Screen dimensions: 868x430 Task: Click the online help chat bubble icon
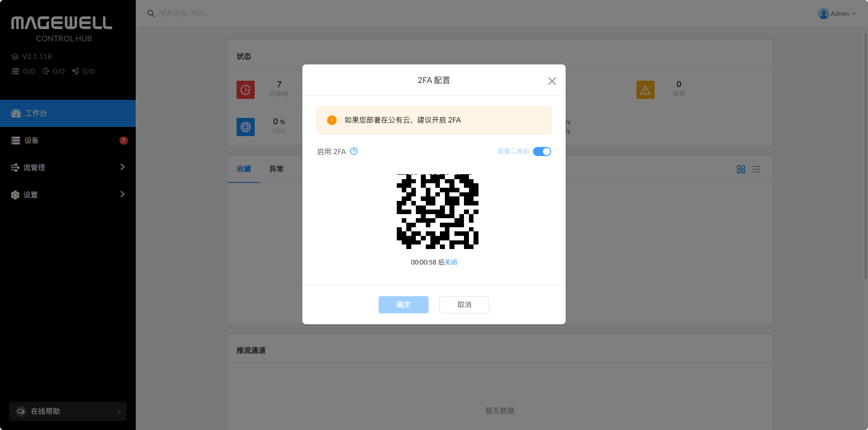21,411
